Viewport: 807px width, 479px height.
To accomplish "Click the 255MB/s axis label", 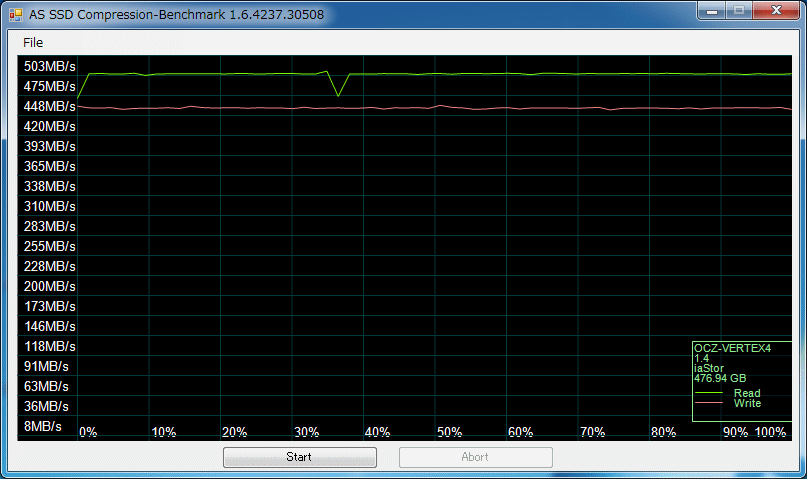I will pos(49,246).
